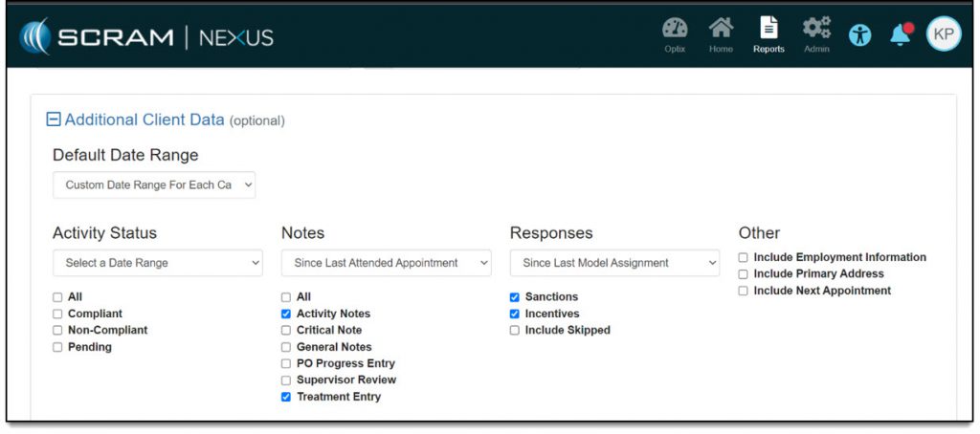Open the notifications bell

coord(900,35)
